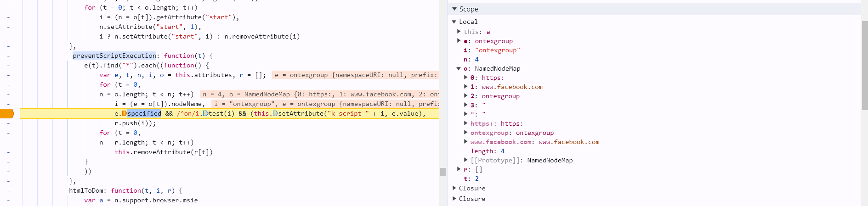Click the gutter beside the 'r.push(i));' line
868x206 pixels.
point(8,123)
